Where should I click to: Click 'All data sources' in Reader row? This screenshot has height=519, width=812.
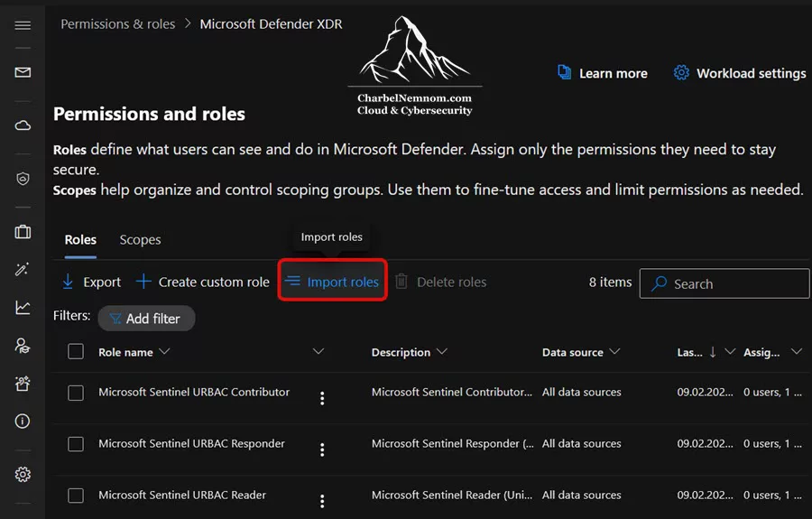pyautogui.click(x=582, y=495)
